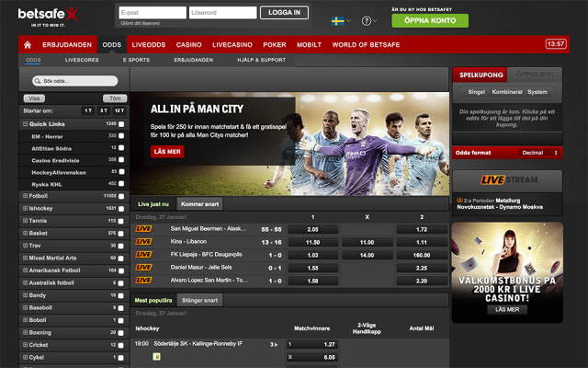Expand the Bandy category
Viewport: 588px width, 368px height.
25,295
